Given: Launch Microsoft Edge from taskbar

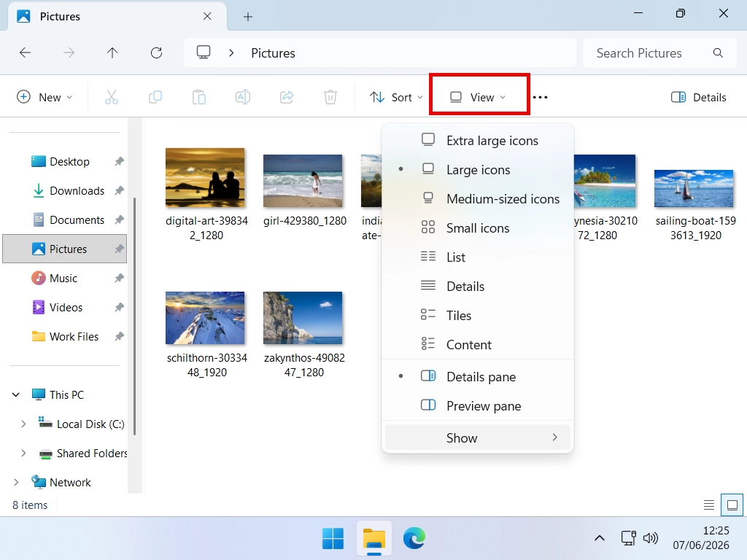Looking at the screenshot, I should (414, 539).
